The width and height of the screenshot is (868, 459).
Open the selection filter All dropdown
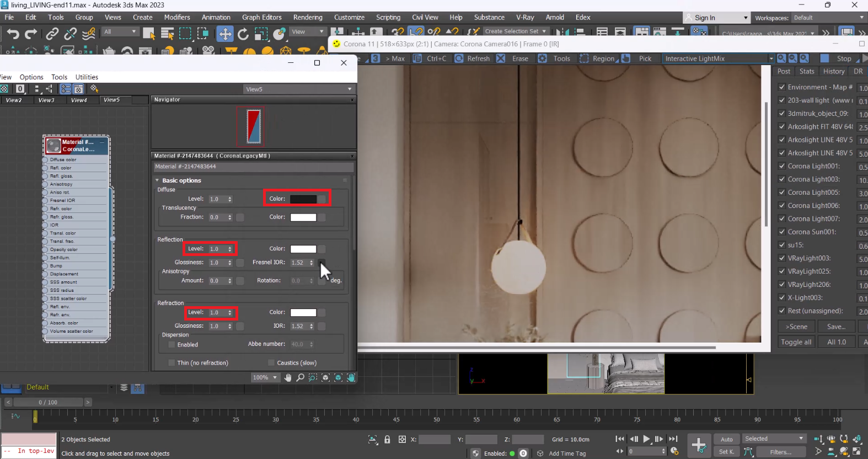[121, 32]
